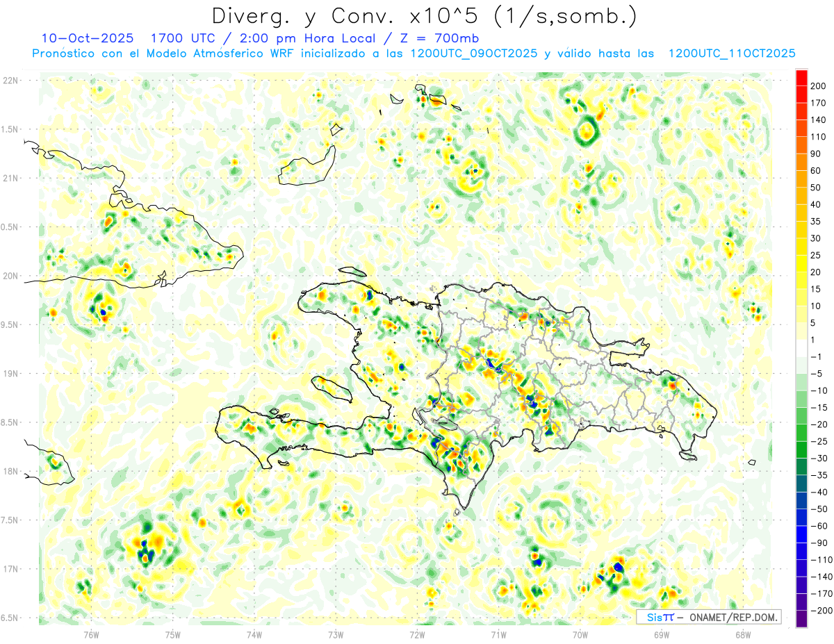Screen dimensions: 834x644
Task: Click the "75W" longitude label
Action: [173, 634]
